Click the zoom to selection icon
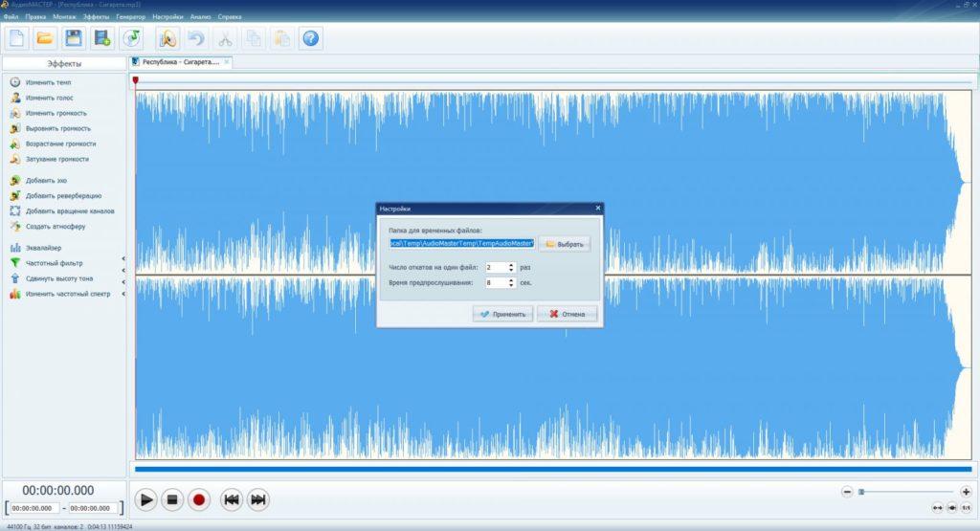 (x=952, y=508)
